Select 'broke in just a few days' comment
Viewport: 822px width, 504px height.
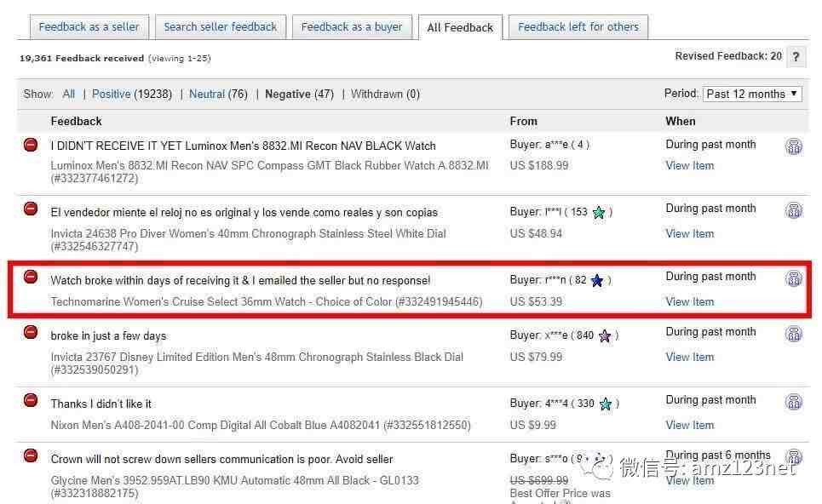click(108, 335)
